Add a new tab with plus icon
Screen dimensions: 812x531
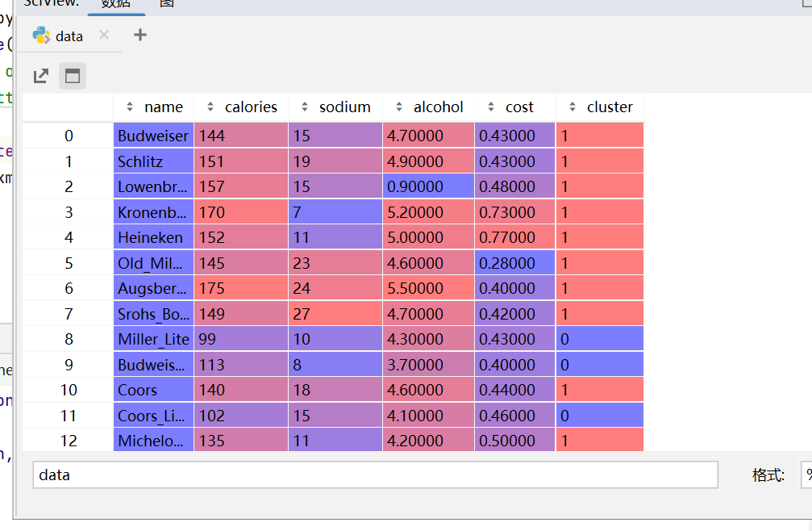click(139, 36)
